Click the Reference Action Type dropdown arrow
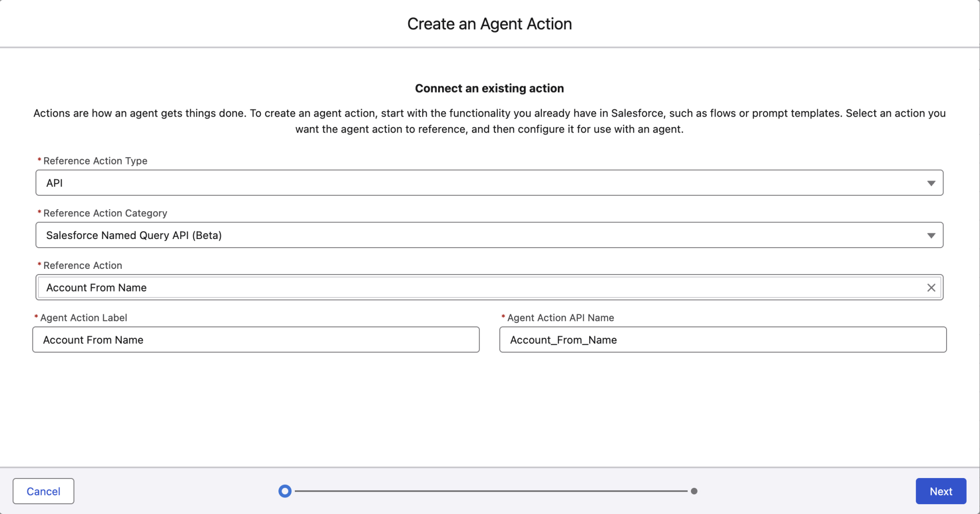The height and width of the screenshot is (514, 980). click(x=931, y=183)
